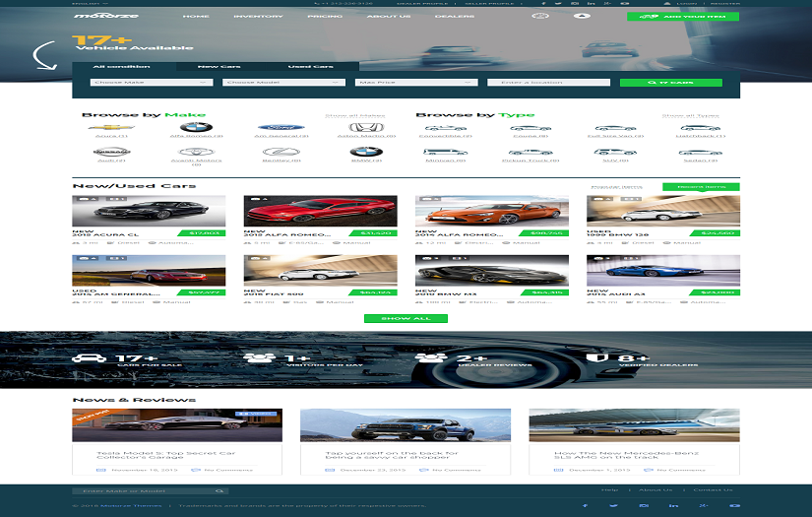Choose the Pickup Truck type icon
This screenshot has width=812, height=517.
click(531, 152)
